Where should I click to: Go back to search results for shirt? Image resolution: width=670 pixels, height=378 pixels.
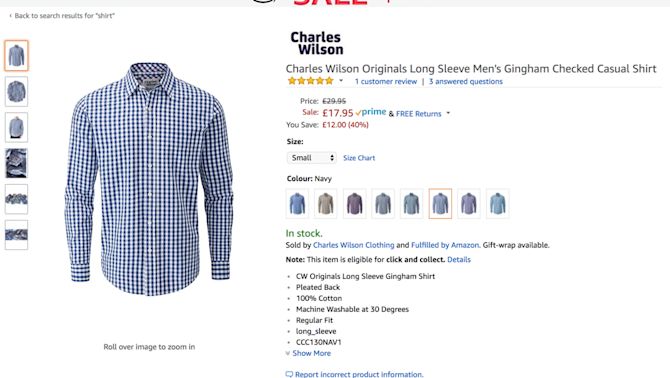(62, 16)
